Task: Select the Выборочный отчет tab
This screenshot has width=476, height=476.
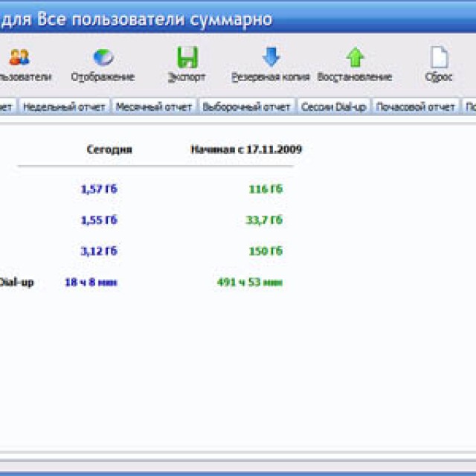Action: point(246,107)
